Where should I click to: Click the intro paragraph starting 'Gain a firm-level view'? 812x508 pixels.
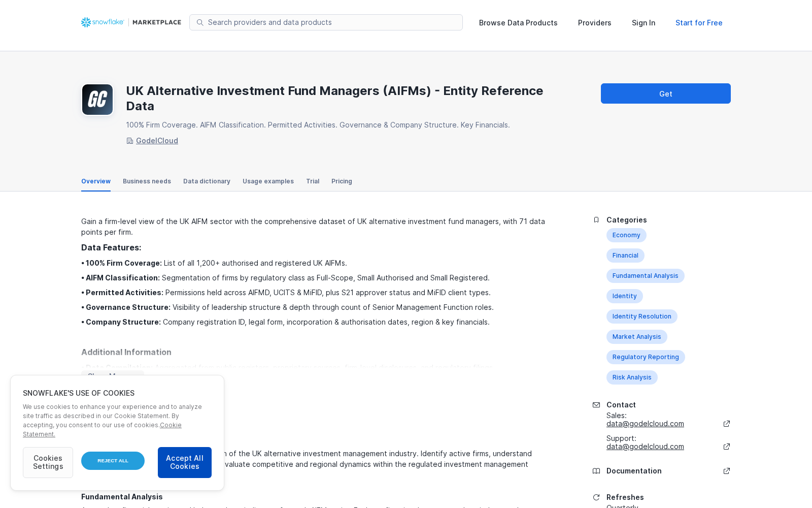(x=313, y=227)
